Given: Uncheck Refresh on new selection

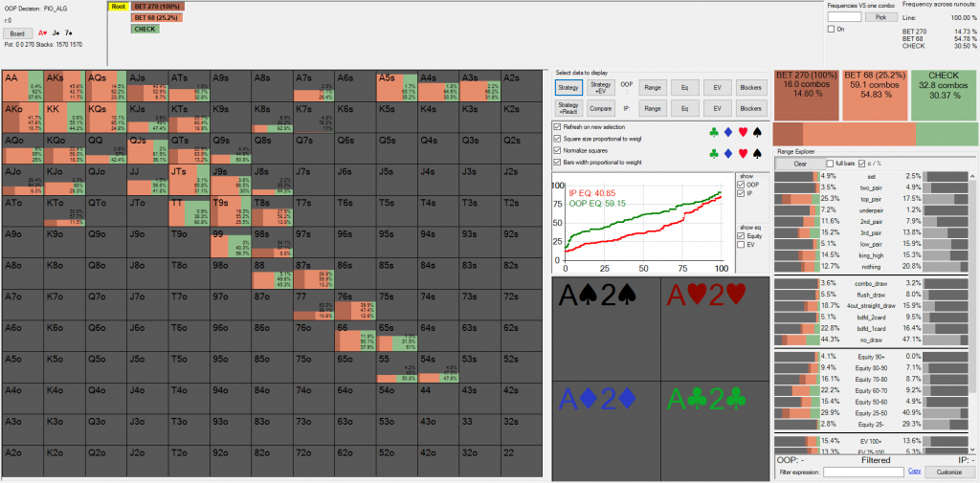Looking at the screenshot, I should click(558, 125).
